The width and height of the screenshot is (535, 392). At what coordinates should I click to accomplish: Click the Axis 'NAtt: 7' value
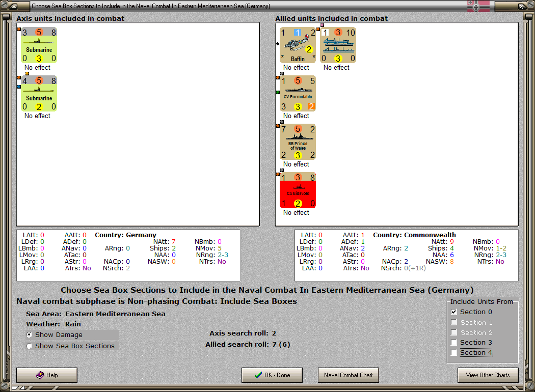point(165,241)
